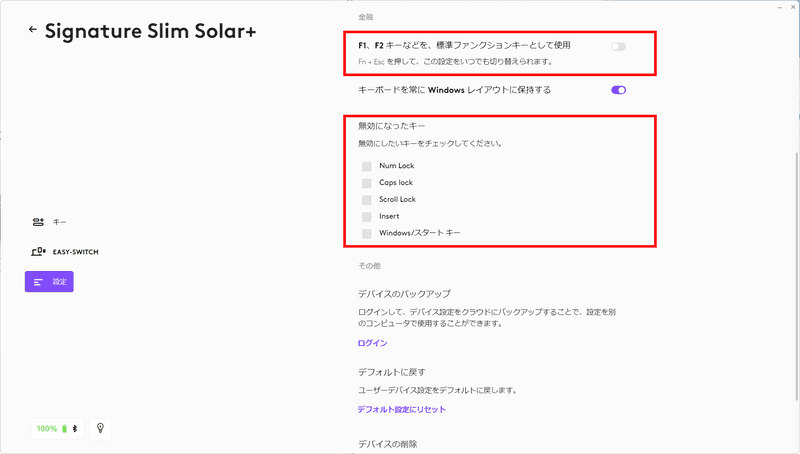This screenshot has height=454, width=800.
Task: Tick the Caps lock checkbox
Action: tap(367, 183)
